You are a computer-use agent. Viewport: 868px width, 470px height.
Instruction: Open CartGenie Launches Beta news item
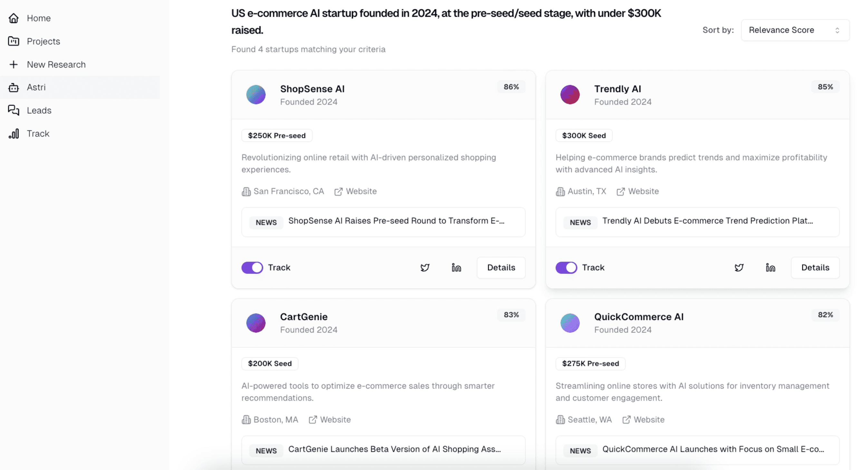coord(383,450)
